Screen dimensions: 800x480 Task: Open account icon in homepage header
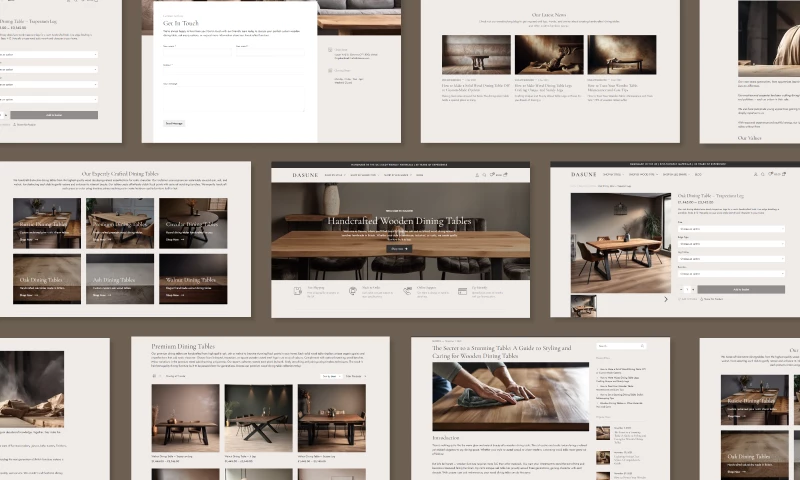pos(477,175)
